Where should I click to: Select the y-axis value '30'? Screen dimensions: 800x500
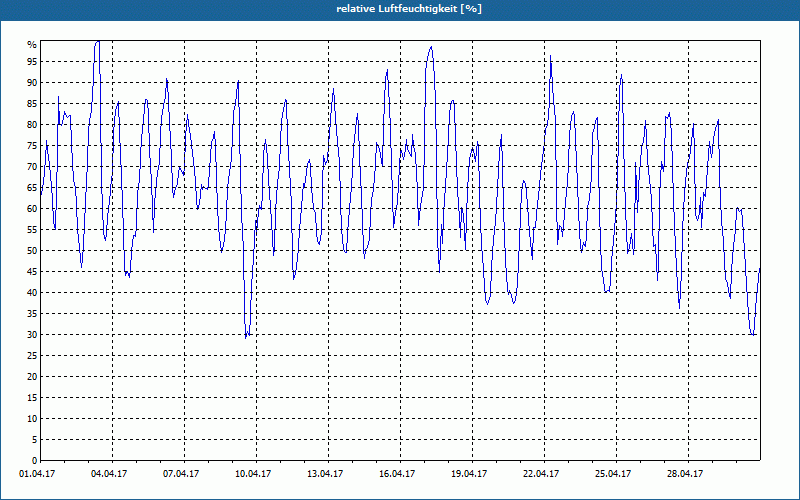point(32,335)
